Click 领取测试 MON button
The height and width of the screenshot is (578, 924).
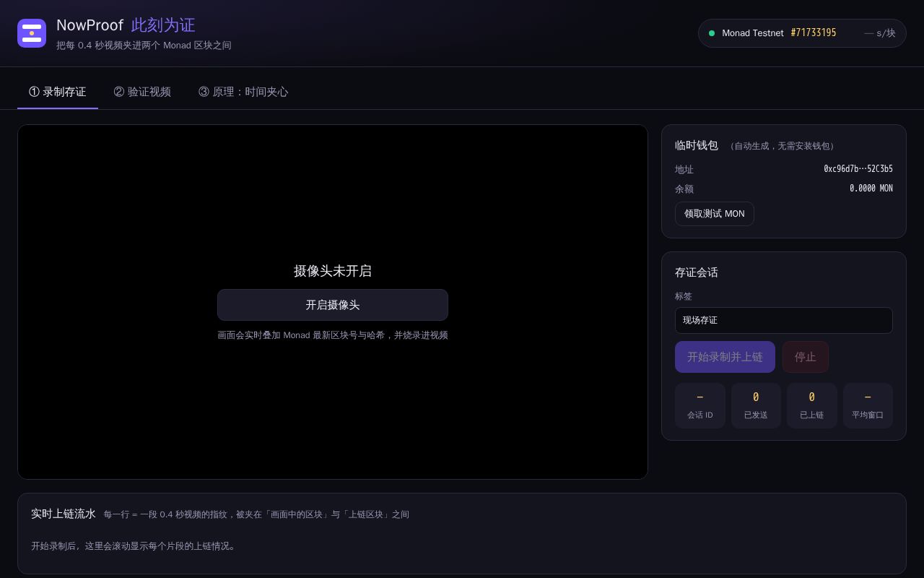(x=715, y=214)
